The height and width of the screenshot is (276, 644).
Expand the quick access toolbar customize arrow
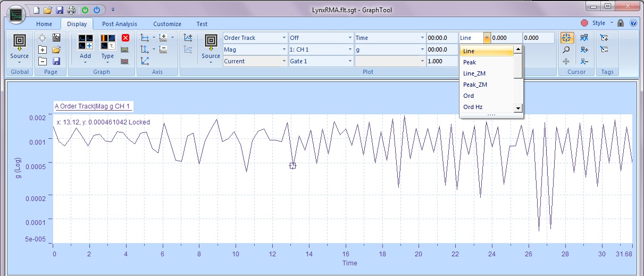click(113, 10)
